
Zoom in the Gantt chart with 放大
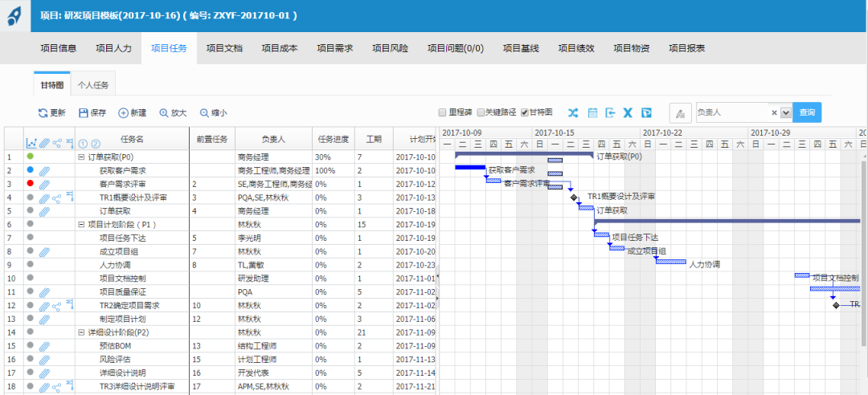(173, 113)
